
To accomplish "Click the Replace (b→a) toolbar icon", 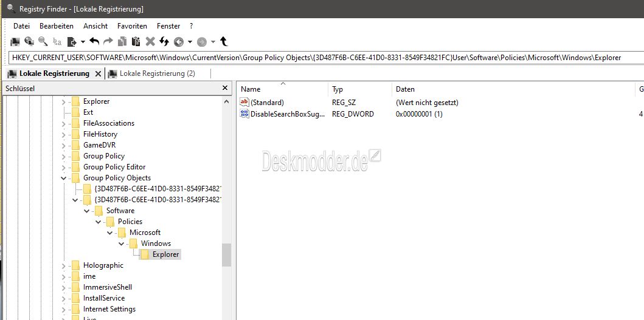I will coord(57,41).
